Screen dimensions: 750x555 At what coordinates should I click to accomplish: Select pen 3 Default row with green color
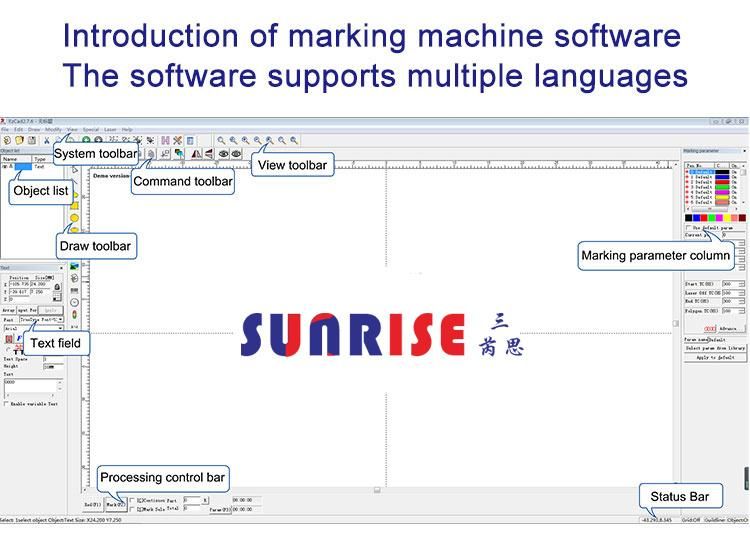(711, 187)
